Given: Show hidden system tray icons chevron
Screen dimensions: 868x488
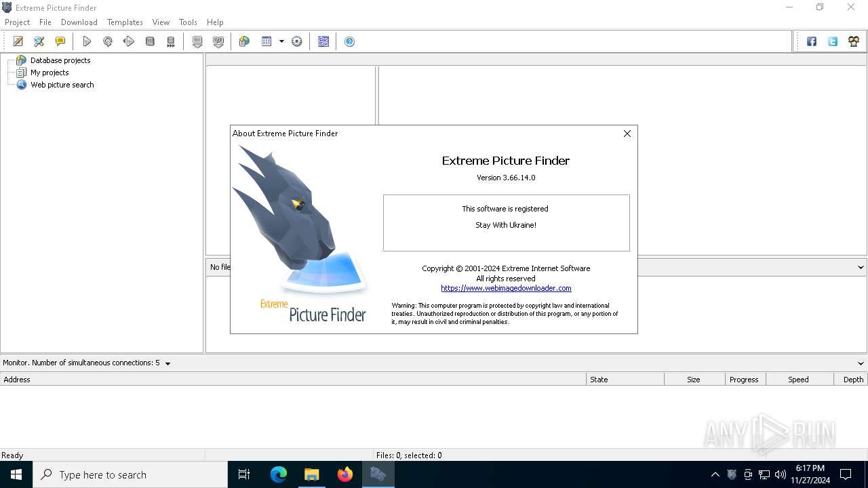Looking at the screenshot, I should coord(715,474).
